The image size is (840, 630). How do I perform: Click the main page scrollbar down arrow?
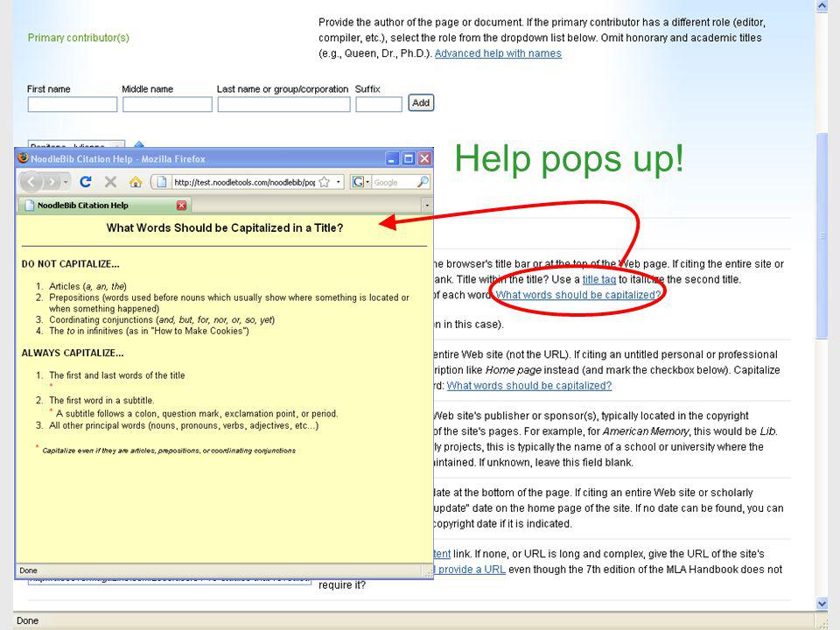pyautogui.click(x=822, y=604)
